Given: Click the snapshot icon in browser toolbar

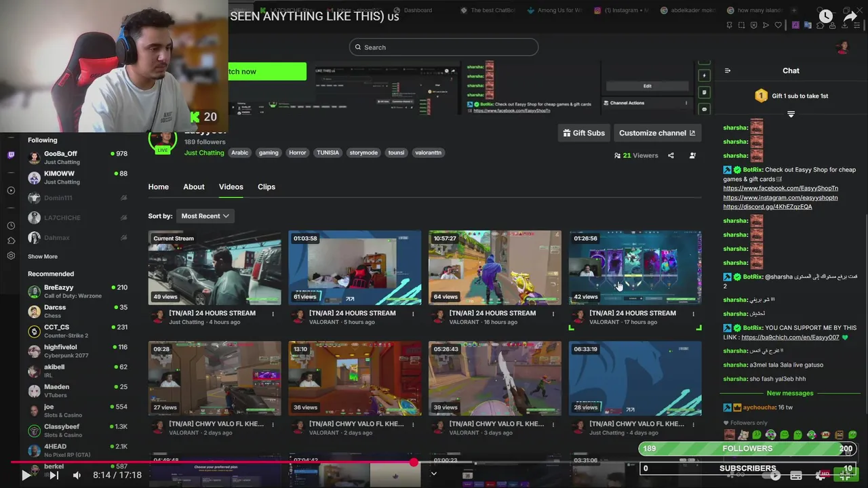Looking at the screenshot, I should click(741, 25).
